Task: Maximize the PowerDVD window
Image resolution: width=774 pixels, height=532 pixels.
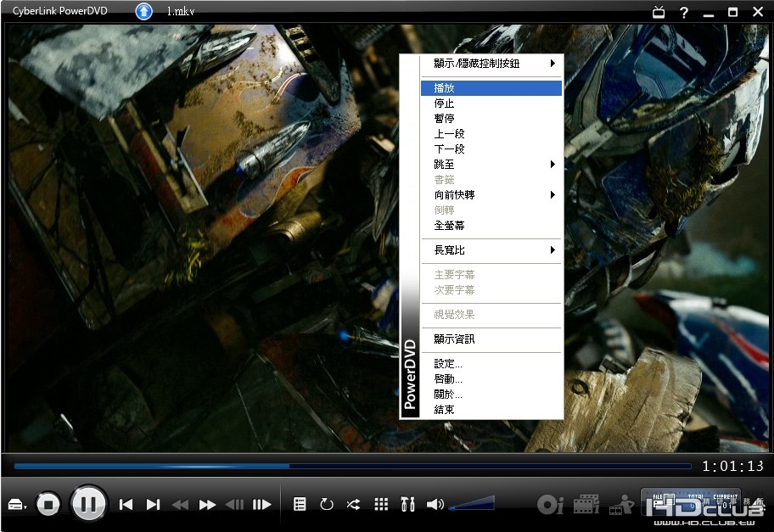Action: [733, 12]
